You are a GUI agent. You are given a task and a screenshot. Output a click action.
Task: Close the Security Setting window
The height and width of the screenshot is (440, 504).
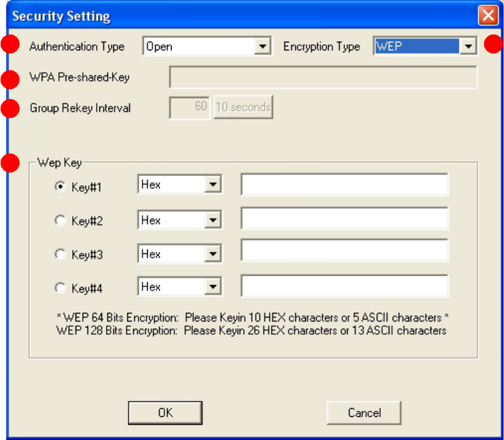[x=488, y=15]
